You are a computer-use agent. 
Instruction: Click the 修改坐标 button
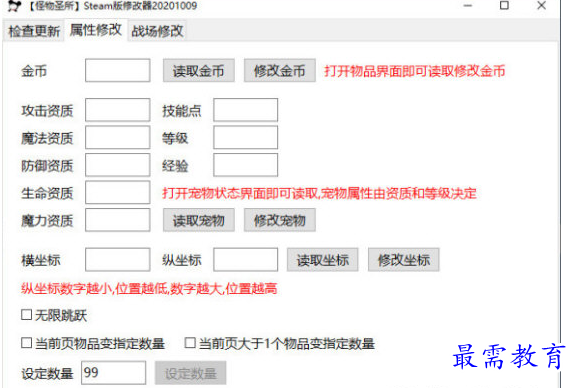tap(404, 260)
